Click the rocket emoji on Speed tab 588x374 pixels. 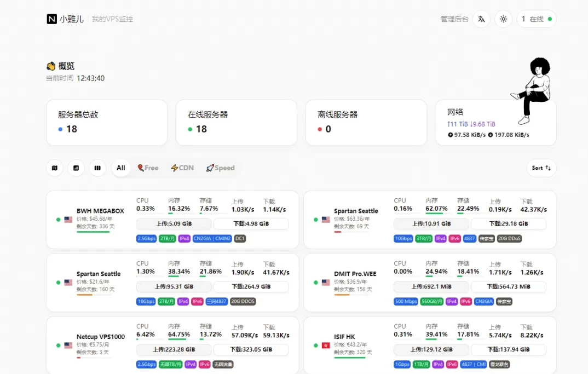tap(210, 168)
